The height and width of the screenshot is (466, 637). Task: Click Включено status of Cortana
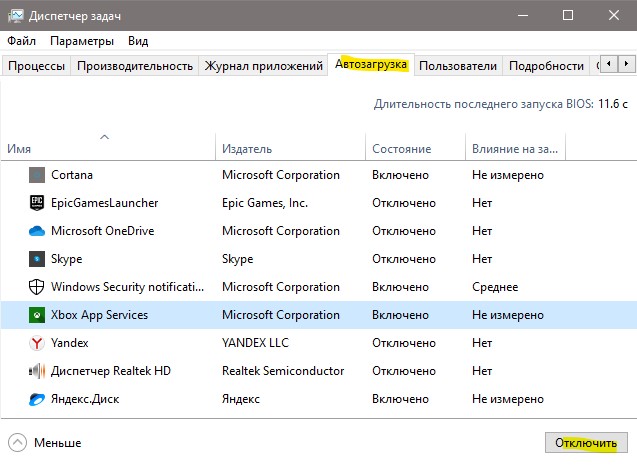pos(400,175)
